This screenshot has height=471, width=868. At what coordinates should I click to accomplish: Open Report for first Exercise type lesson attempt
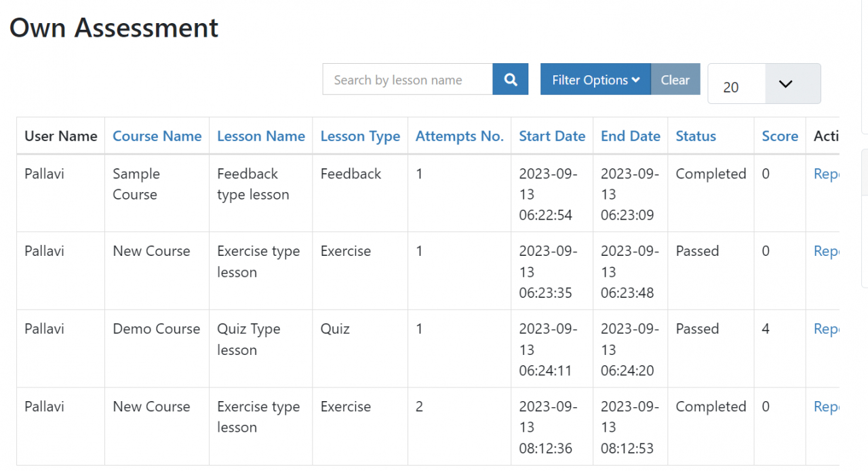pyautogui.click(x=827, y=251)
